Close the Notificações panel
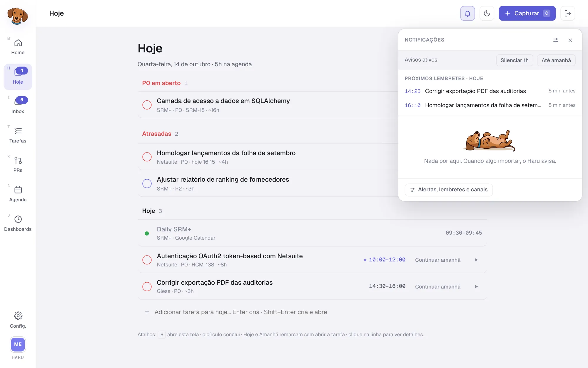Image resolution: width=588 pixels, height=368 pixels. tap(570, 40)
